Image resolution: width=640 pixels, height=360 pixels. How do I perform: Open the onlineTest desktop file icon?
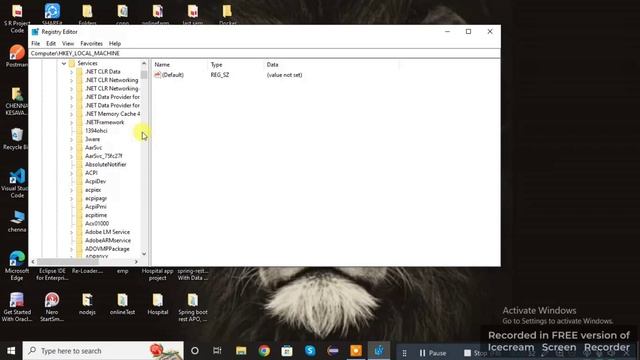(x=122, y=304)
